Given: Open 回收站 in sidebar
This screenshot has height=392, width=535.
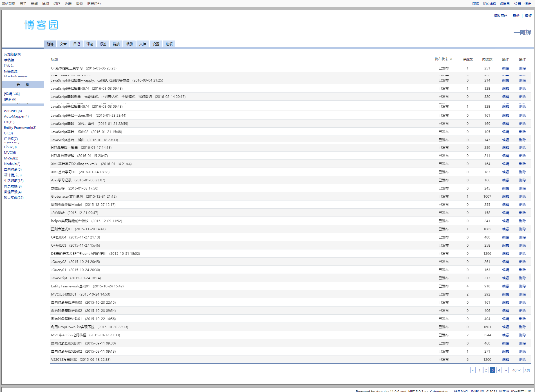Looking at the screenshot, I should [9, 66].
